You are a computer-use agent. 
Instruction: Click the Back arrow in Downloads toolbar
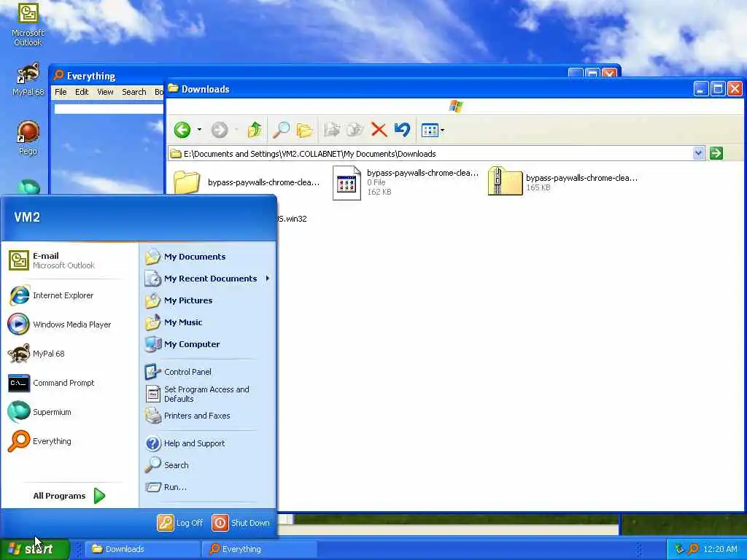pos(182,130)
